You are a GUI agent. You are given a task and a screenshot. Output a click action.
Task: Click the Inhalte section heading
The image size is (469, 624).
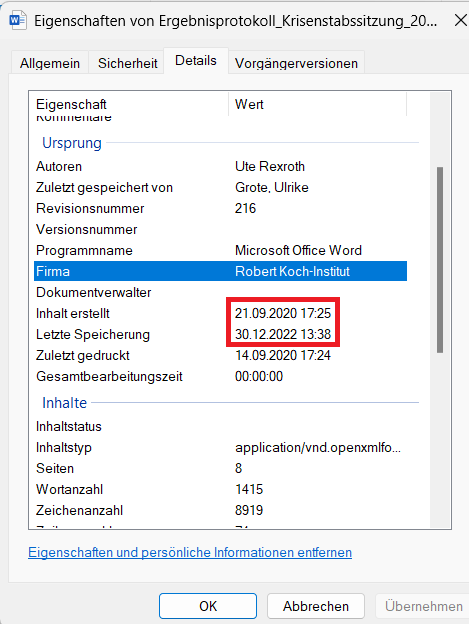pos(64,403)
